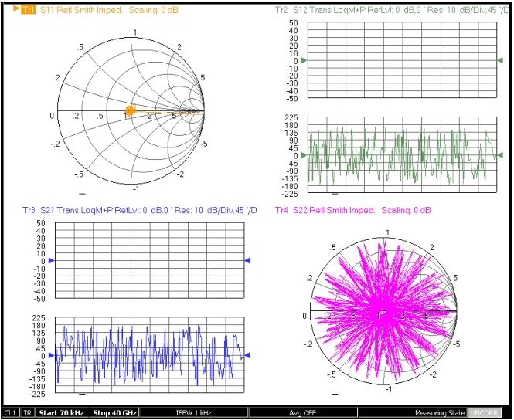Click the orange data cluster on S11 Smith chart
514x420 pixels.
click(x=130, y=111)
